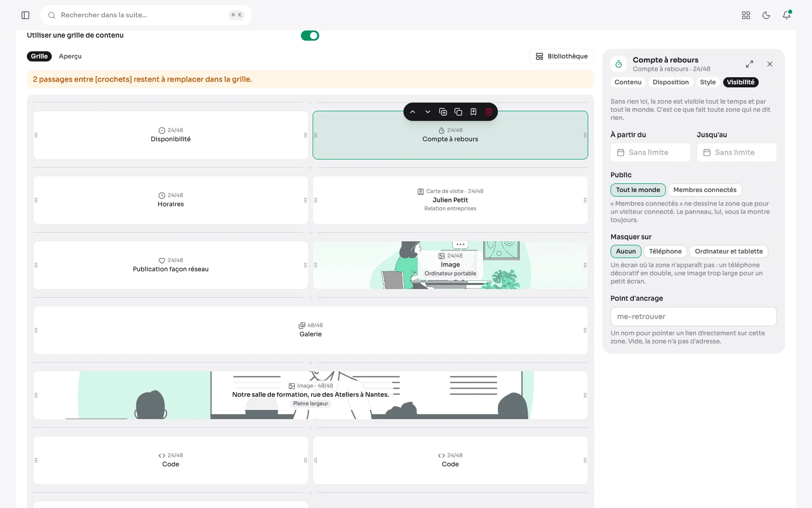Select Membres connectés audience
Image resolution: width=812 pixels, height=508 pixels.
click(x=705, y=190)
